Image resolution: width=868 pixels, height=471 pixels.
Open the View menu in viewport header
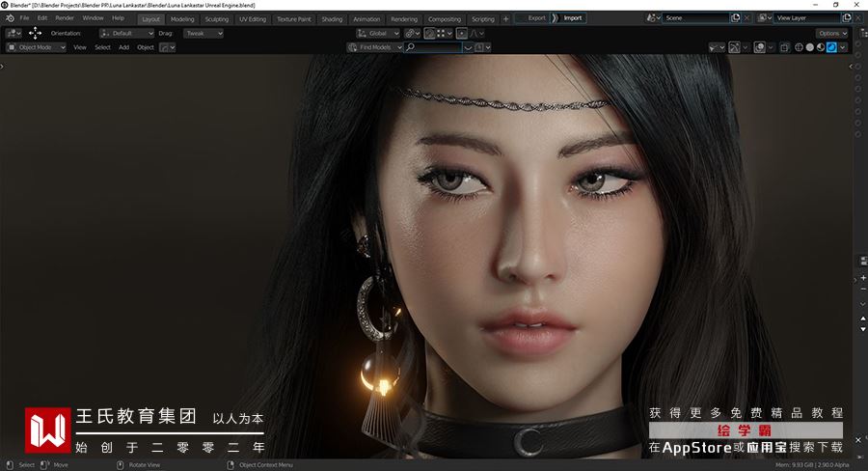point(80,47)
